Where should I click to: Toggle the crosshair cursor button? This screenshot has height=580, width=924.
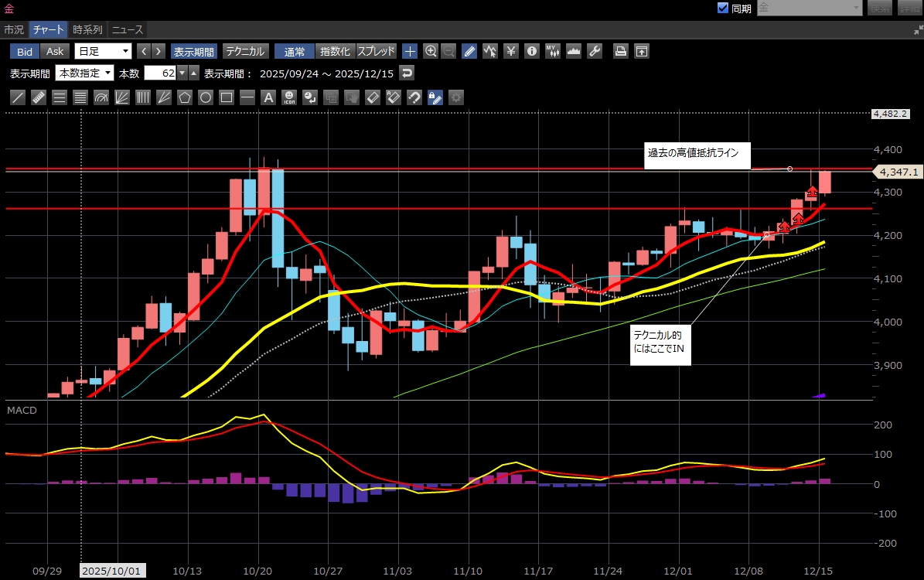coord(410,51)
